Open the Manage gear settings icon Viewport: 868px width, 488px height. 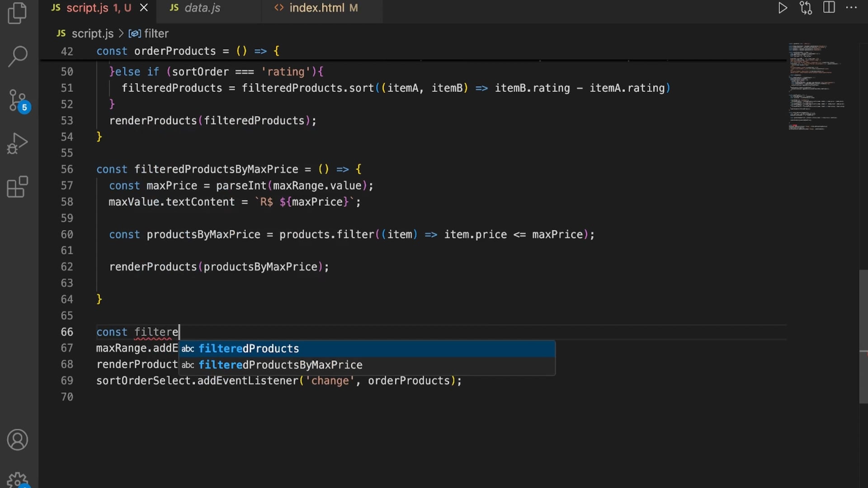pyautogui.click(x=18, y=480)
